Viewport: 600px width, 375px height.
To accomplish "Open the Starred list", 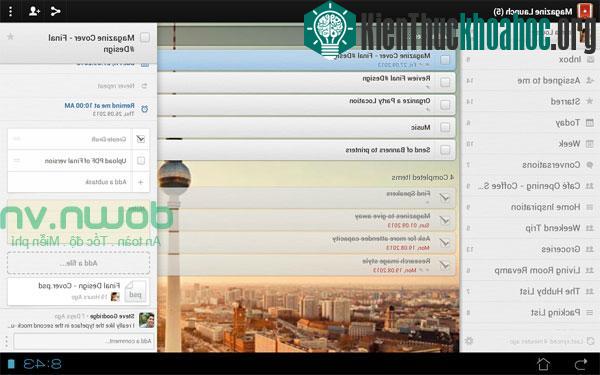I will click(x=530, y=101).
